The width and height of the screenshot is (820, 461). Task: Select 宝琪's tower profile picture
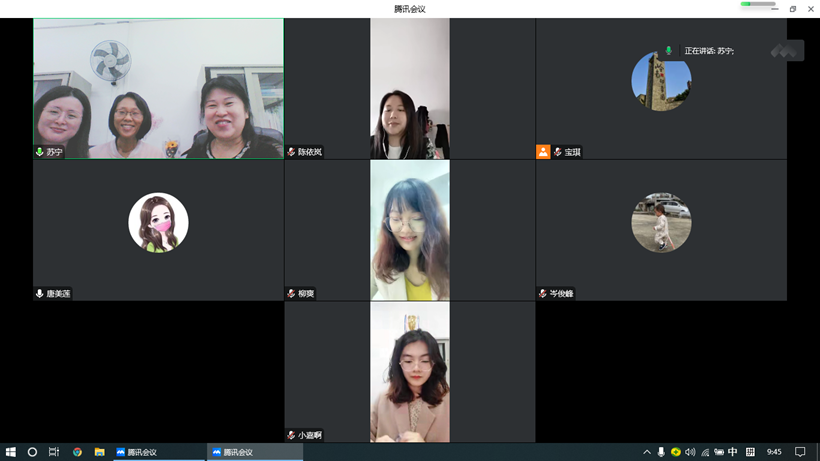point(661,80)
